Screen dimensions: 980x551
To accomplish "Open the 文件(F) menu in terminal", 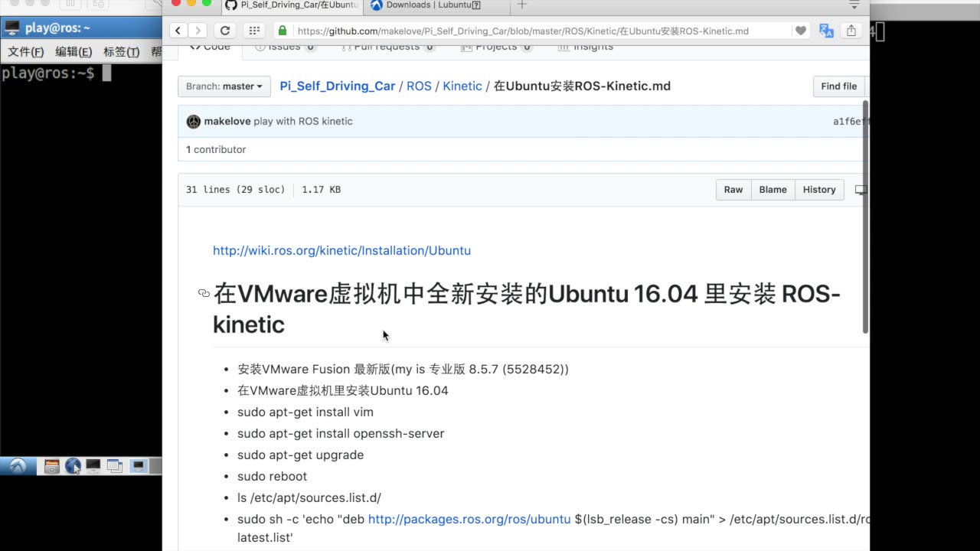I will pos(25,52).
